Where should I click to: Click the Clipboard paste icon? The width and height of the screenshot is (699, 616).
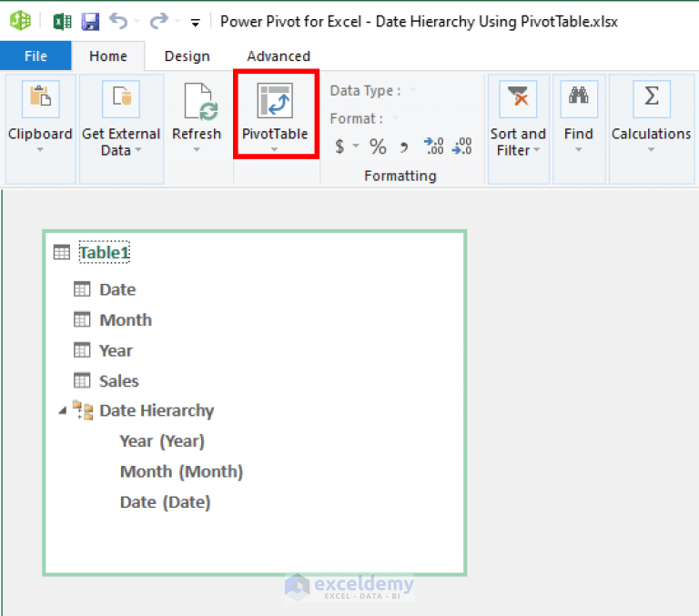41,98
